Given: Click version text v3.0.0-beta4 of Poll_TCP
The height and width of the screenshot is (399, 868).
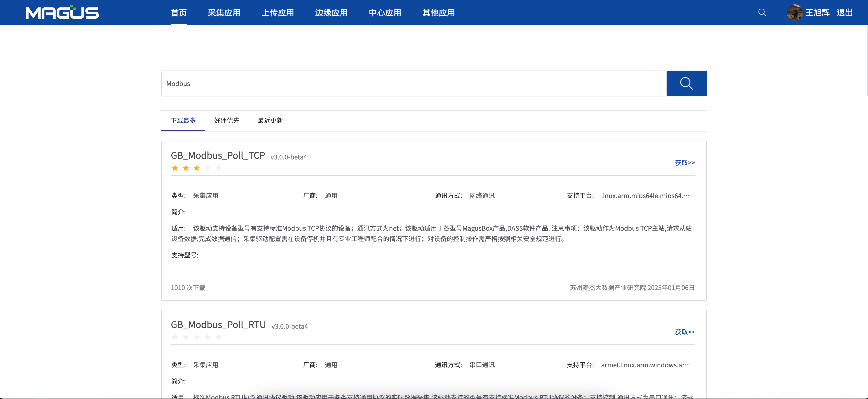Looking at the screenshot, I should [289, 157].
